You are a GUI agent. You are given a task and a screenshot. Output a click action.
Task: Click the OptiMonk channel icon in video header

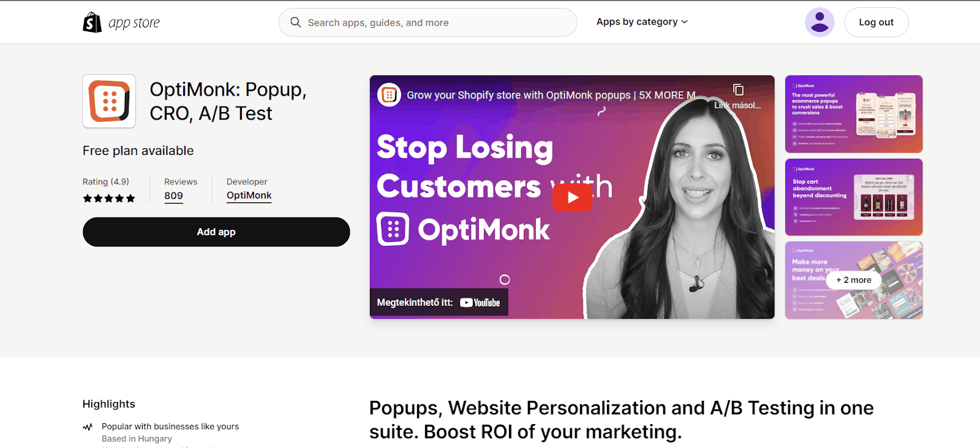coord(389,95)
